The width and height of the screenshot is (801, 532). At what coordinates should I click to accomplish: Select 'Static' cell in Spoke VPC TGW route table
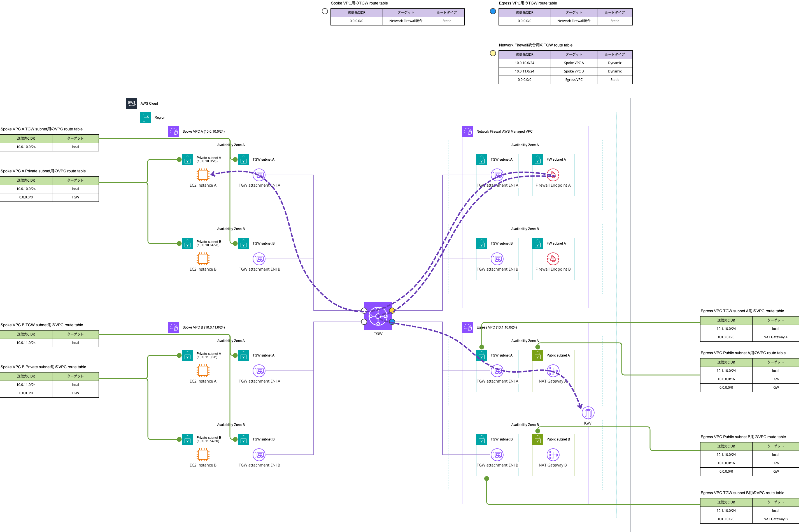coord(446,21)
